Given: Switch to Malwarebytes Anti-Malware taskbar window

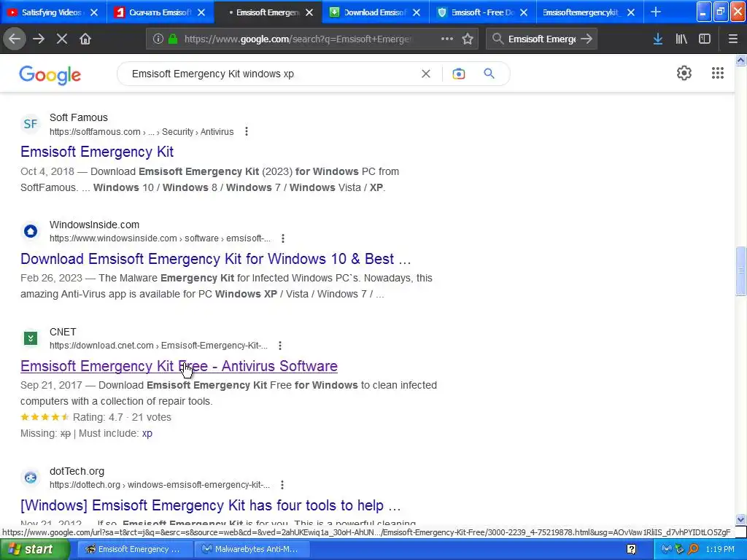Looking at the screenshot, I should coord(252,549).
